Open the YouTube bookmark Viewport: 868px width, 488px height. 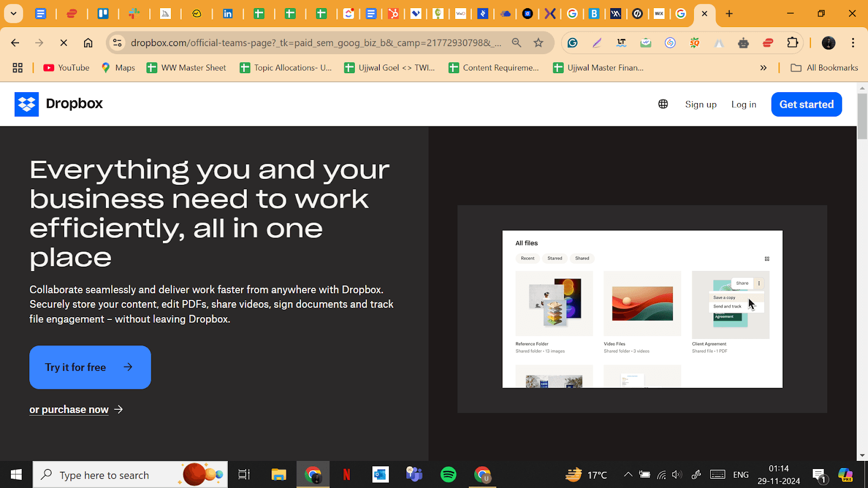(66, 68)
